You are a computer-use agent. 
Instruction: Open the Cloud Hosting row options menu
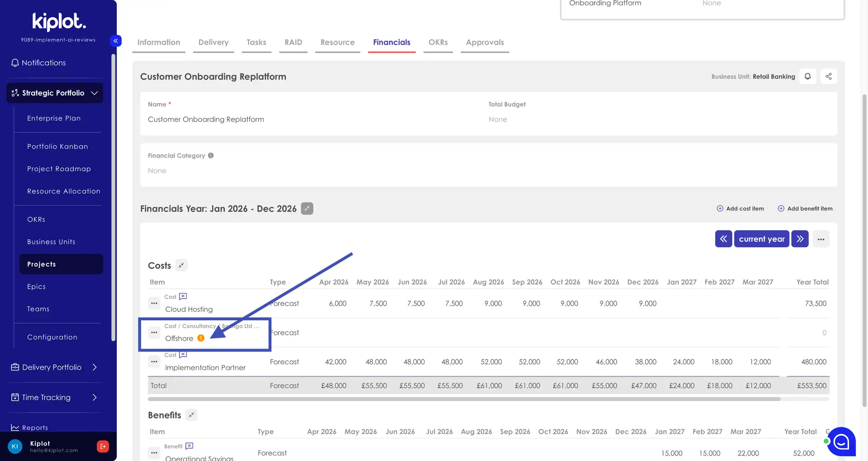point(154,303)
